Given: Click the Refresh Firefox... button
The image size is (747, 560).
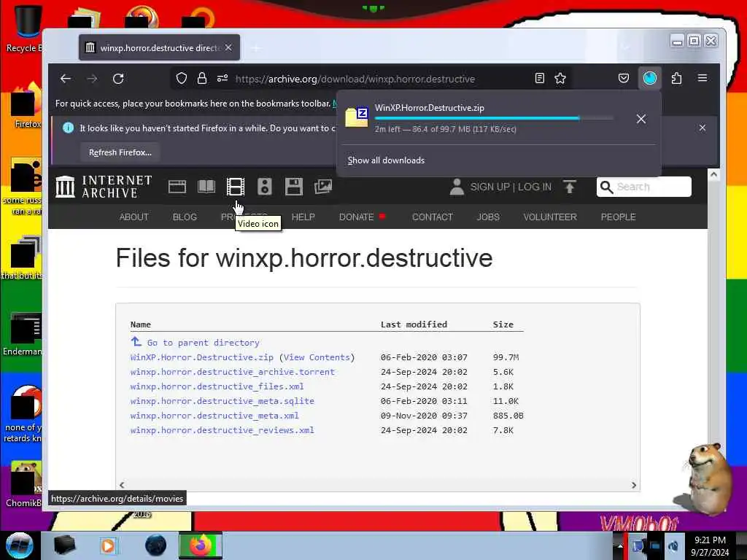Looking at the screenshot, I should coord(120,152).
